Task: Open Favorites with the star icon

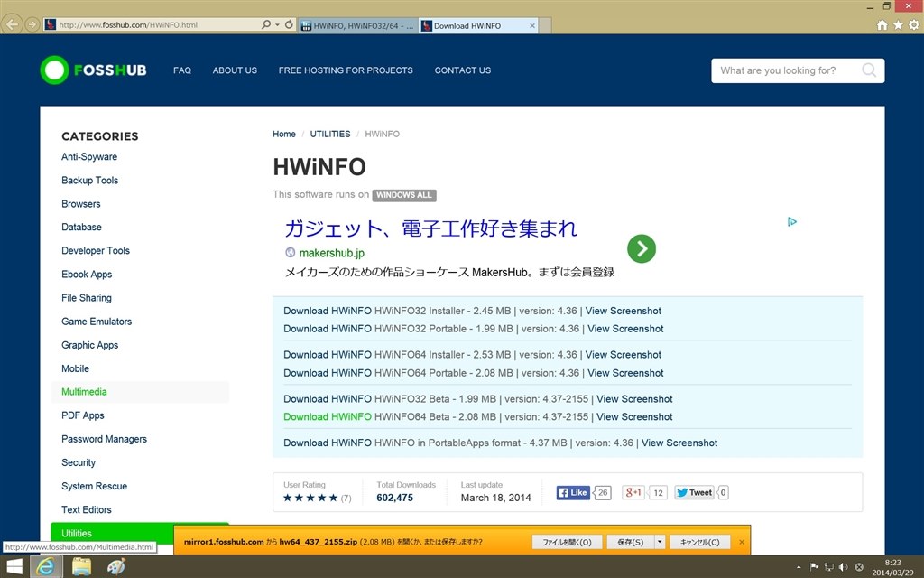Action: (x=898, y=24)
